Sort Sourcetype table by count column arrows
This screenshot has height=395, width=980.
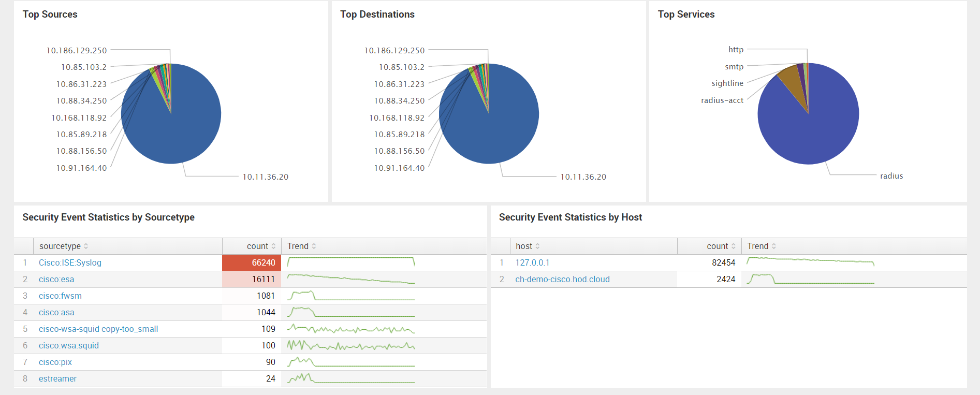click(274, 246)
